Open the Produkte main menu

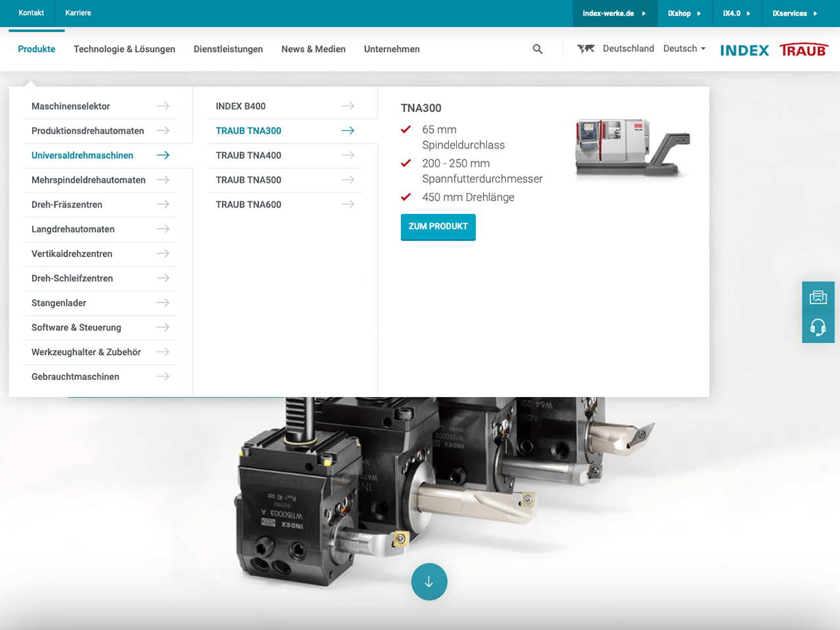coord(37,49)
